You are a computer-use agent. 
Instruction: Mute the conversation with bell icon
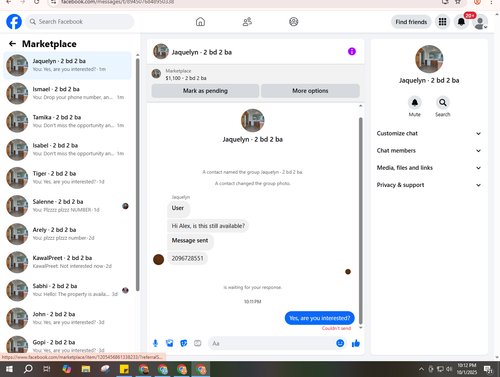pyautogui.click(x=415, y=103)
